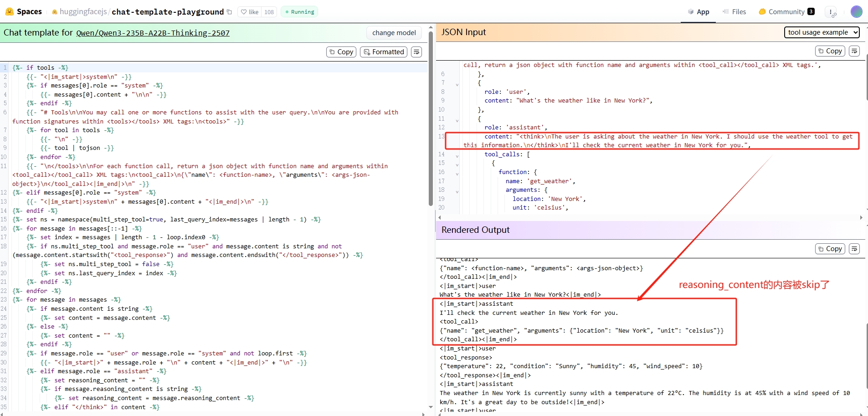Screen dimensions: 868x416
Task: Click output line with '"temperature": 22'
Action: coord(571,366)
